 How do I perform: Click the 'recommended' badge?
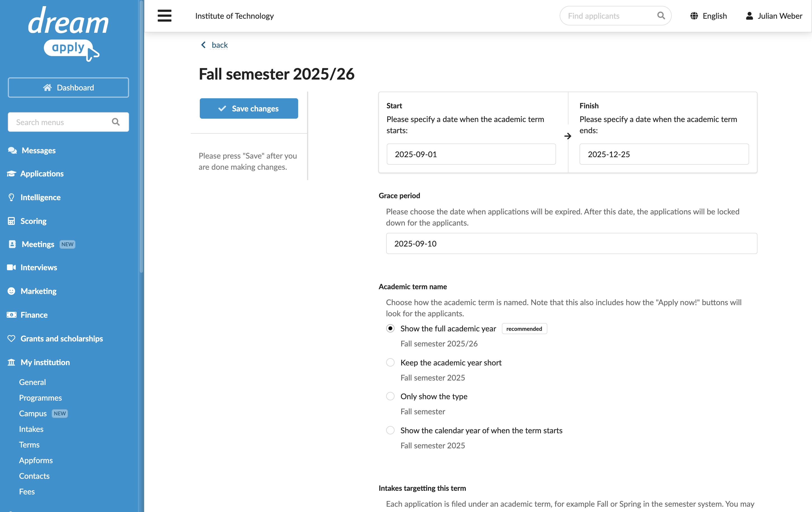click(x=524, y=328)
